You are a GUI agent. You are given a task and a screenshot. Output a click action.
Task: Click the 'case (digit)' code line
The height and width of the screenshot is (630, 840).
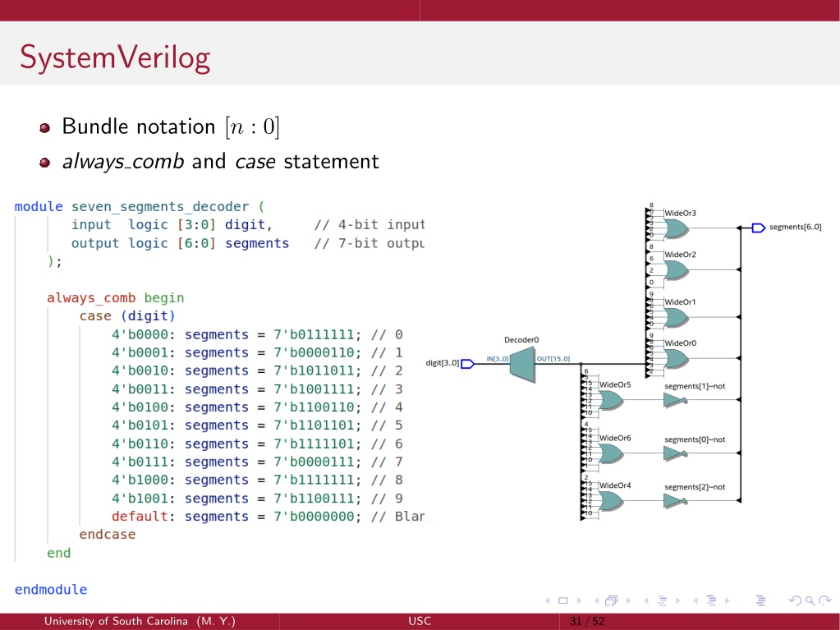[x=127, y=316]
